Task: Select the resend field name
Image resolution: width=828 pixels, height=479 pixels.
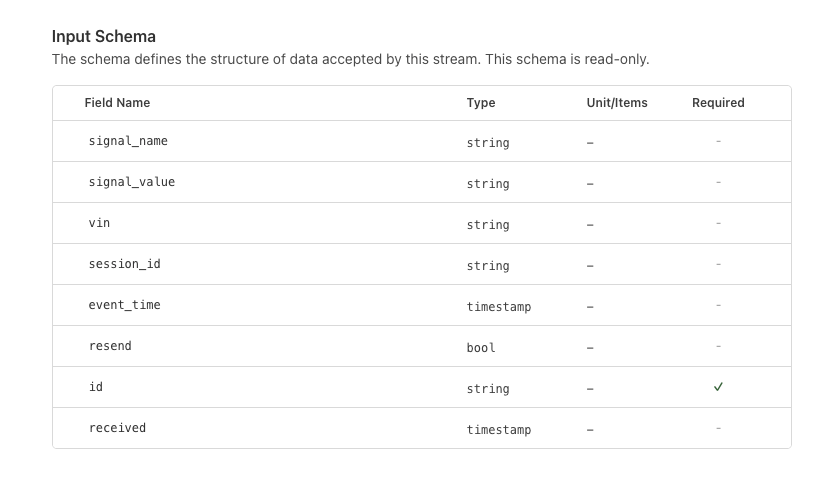Action: pos(110,346)
